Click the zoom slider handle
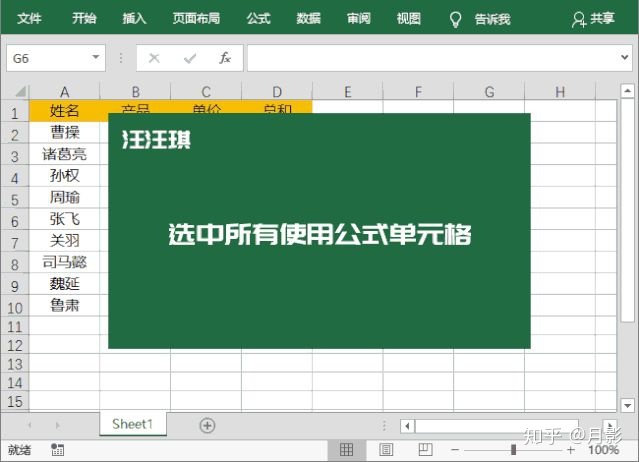The width and height of the screenshot is (639, 462). pyautogui.click(x=513, y=450)
